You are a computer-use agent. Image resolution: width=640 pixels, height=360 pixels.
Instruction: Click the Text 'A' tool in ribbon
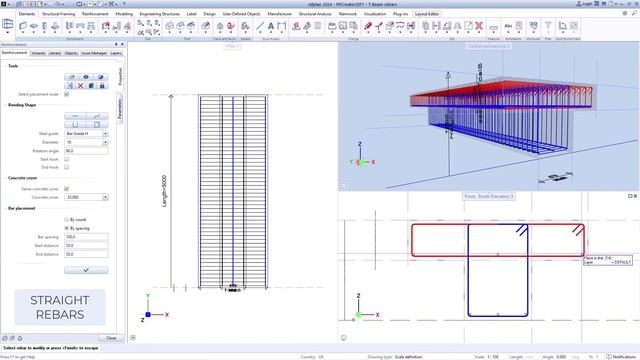click(x=271, y=26)
